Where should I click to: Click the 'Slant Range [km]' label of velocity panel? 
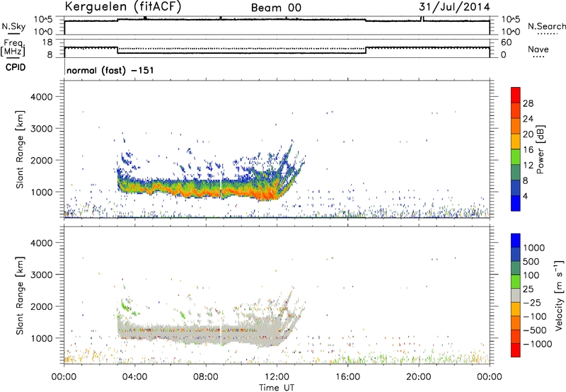20,296
